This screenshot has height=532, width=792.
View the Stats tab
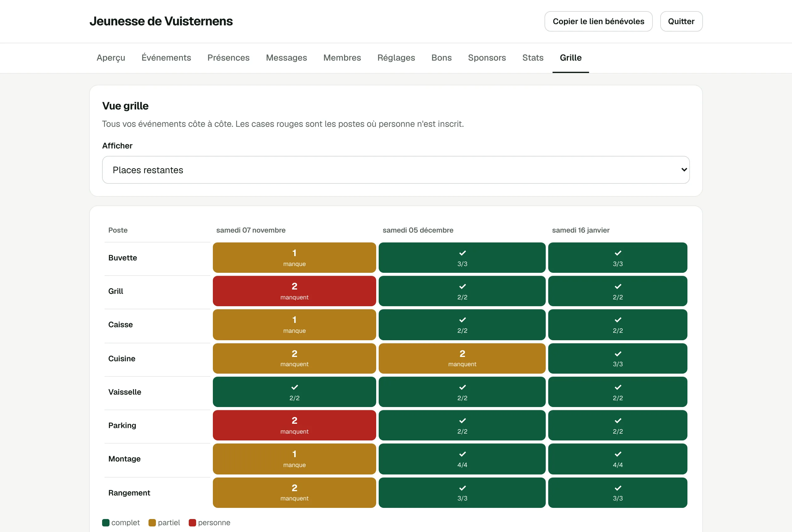(x=533, y=58)
